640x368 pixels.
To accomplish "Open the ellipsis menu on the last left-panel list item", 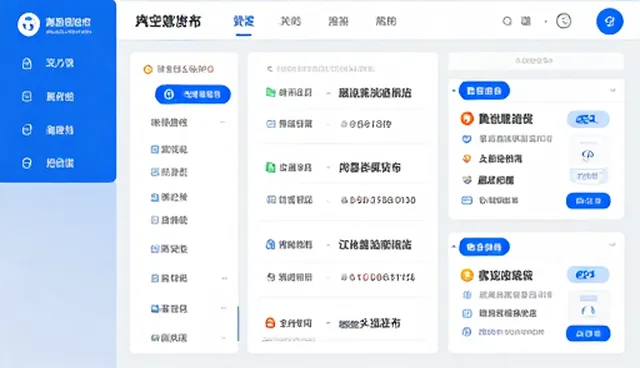I will click(224, 338).
